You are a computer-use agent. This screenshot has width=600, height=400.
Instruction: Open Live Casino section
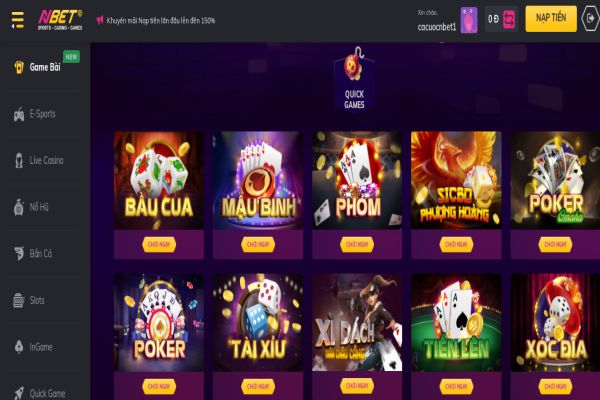(45, 160)
